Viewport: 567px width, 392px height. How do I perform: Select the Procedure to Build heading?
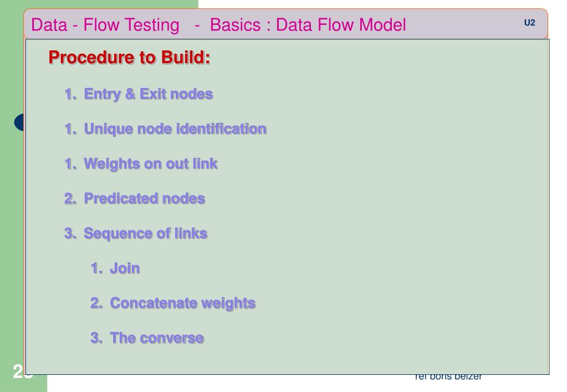point(130,58)
